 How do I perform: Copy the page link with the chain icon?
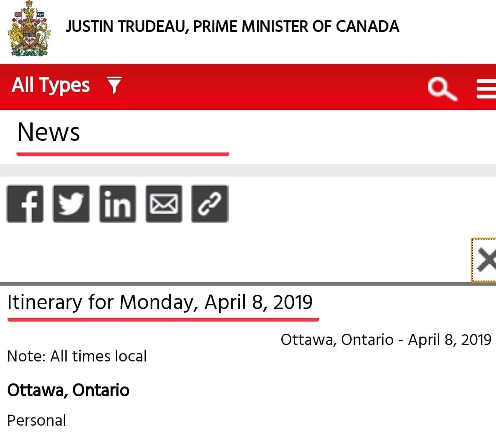210,204
